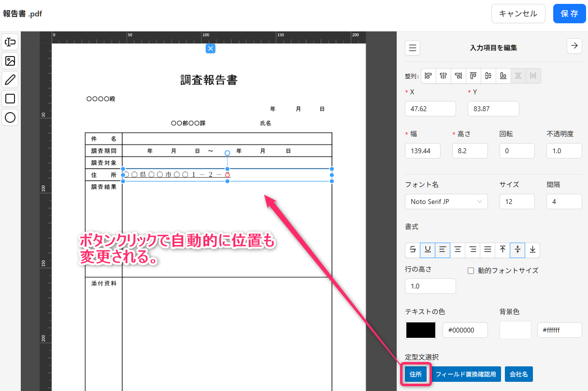Image resolution: width=588 pixels, height=391 pixels.
Task: Select the ellipse shape tool
Action: 10,117
